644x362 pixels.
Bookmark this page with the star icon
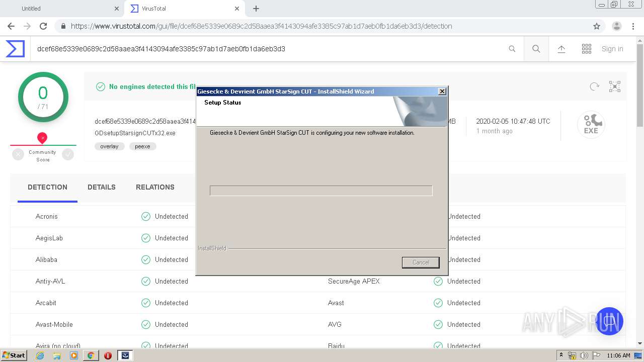(597, 26)
